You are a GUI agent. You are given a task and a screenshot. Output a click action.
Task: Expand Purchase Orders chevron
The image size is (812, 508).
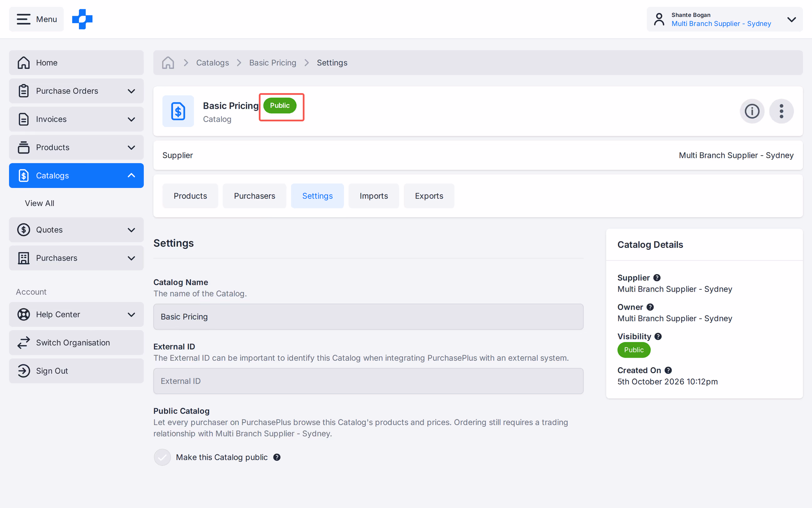pos(131,91)
